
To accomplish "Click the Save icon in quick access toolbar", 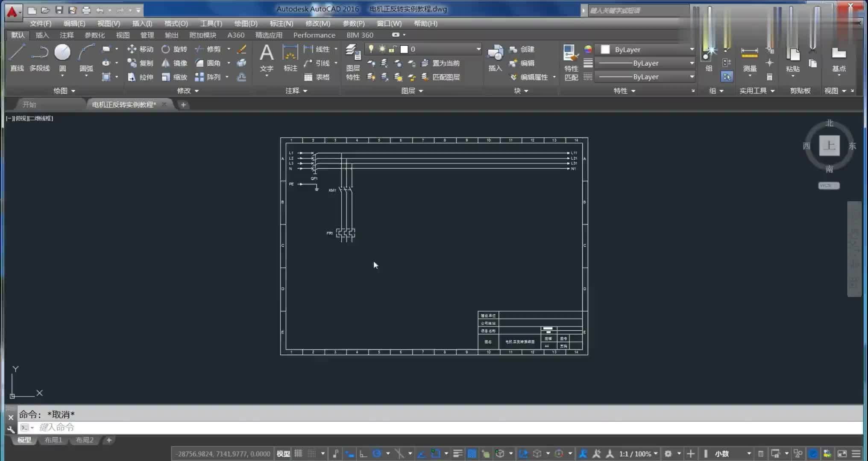I will tap(59, 10).
